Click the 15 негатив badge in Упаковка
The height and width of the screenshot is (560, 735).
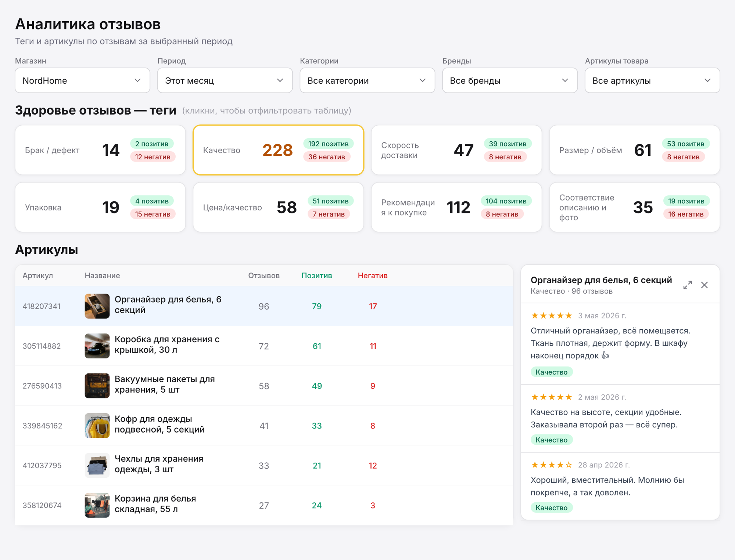153,214
